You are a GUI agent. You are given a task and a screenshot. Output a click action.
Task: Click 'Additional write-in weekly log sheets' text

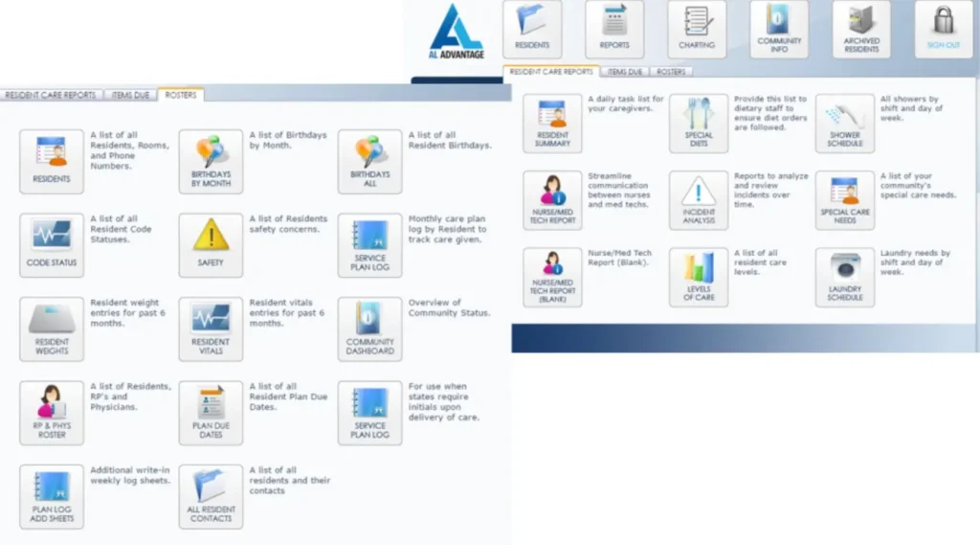tap(130, 475)
